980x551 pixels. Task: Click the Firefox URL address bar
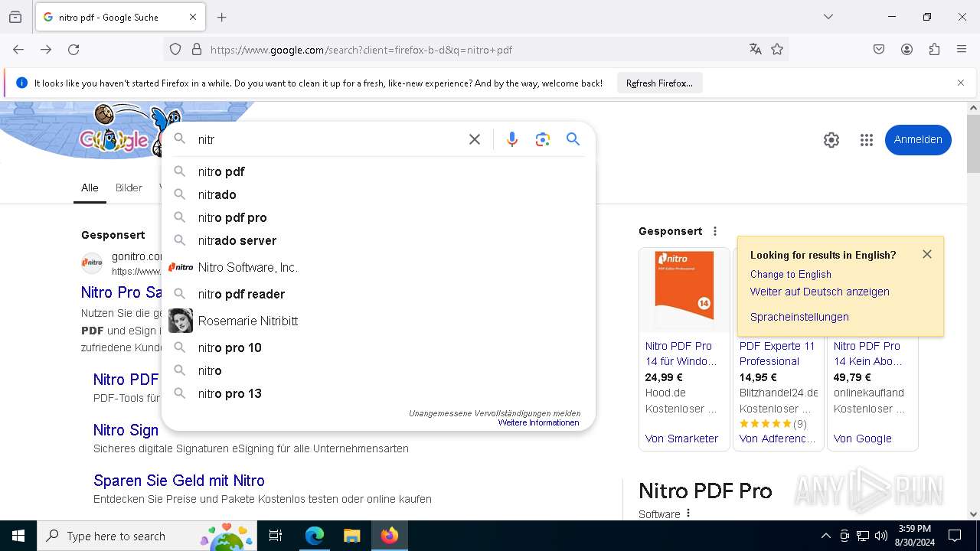click(x=475, y=50)
